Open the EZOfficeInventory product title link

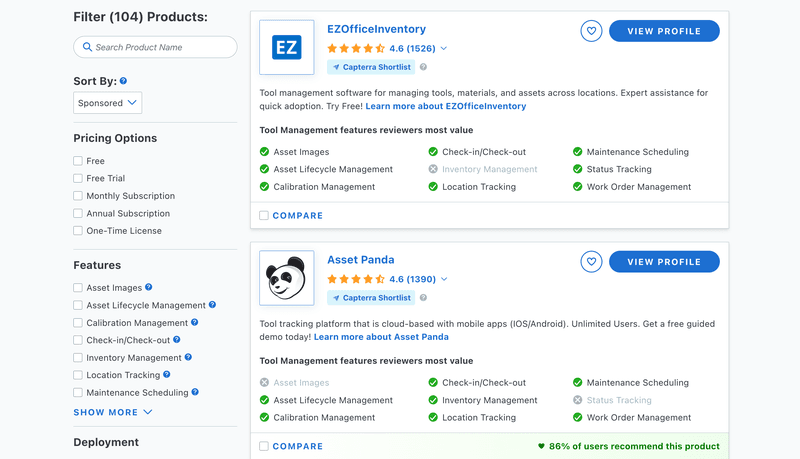377,29
